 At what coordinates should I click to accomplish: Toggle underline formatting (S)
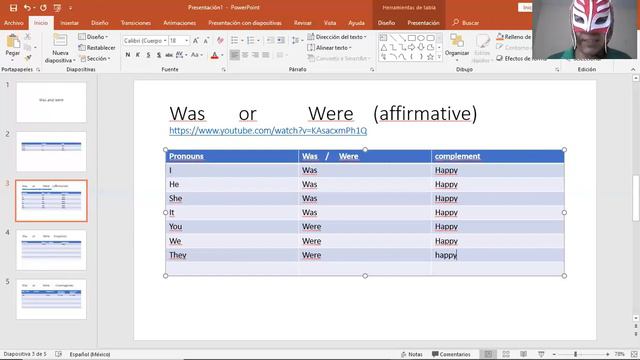[x=148, y=55]
